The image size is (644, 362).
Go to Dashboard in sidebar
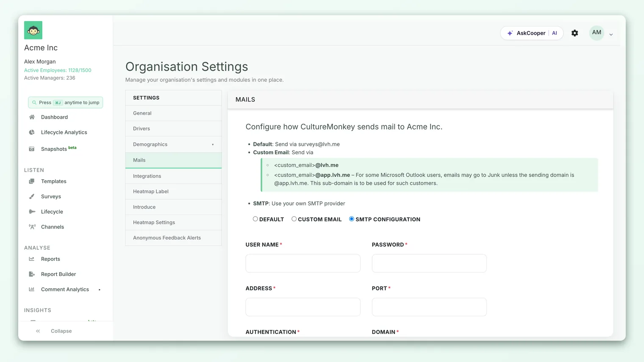54,117
